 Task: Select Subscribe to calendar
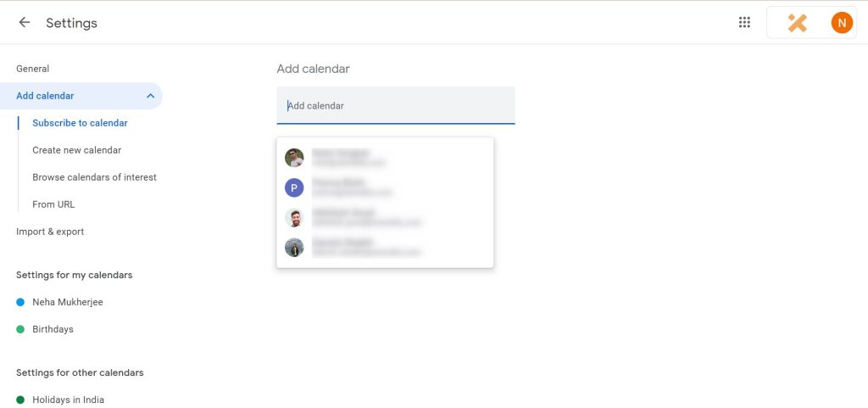[x=80, y=123]
